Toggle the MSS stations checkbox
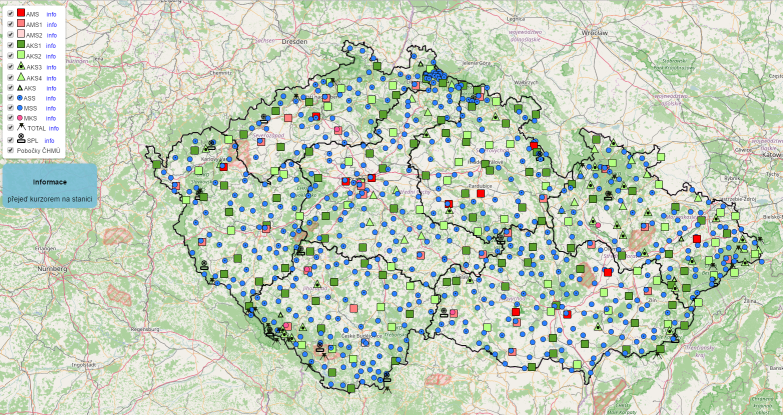This screenshot has height=415, width=783. click(x=9, y=108)
